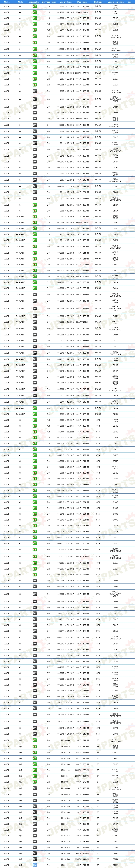The image size is (135, 868).
Task: Click diesel ON icon in Q5 DEHA row
Action: (x=35, y=859)
